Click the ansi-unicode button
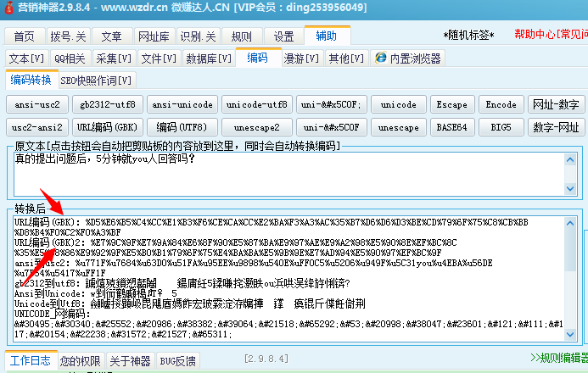 (182, 104)
